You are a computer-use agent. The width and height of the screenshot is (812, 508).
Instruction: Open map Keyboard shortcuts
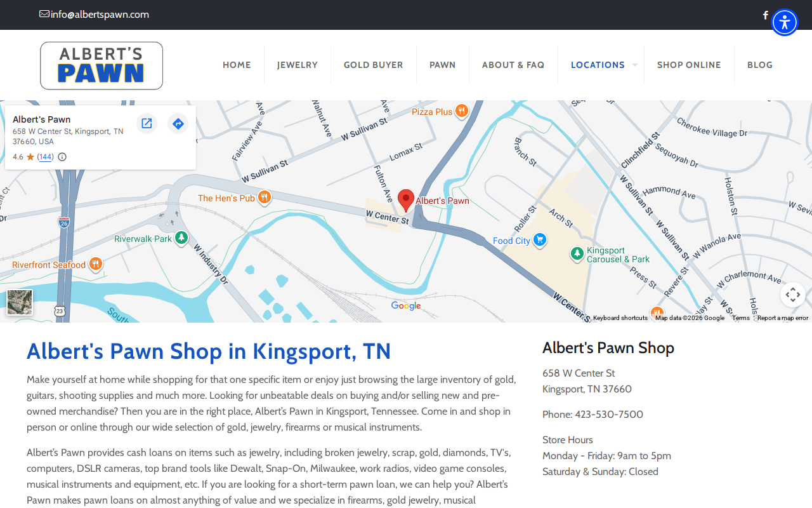pos(620,318)
